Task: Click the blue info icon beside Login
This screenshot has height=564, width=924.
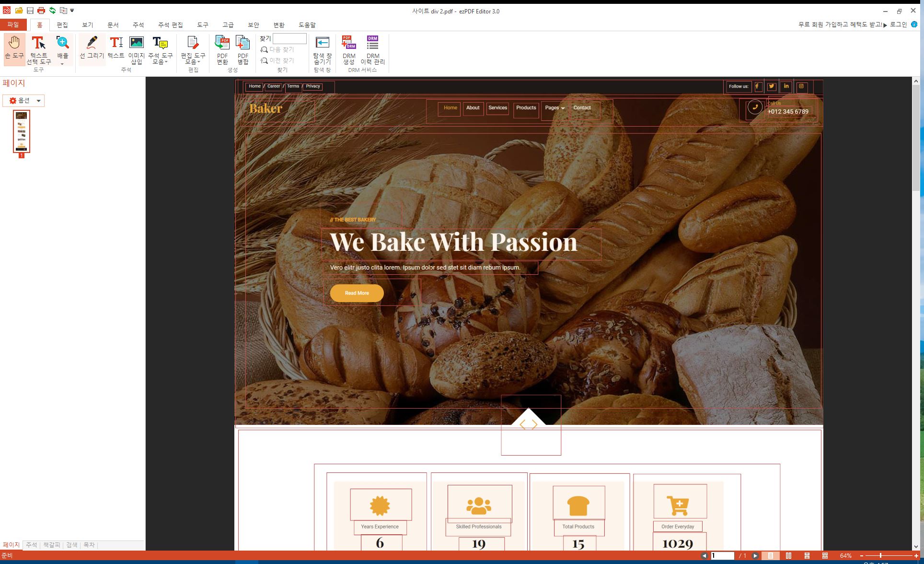Action: click(914, 24)
